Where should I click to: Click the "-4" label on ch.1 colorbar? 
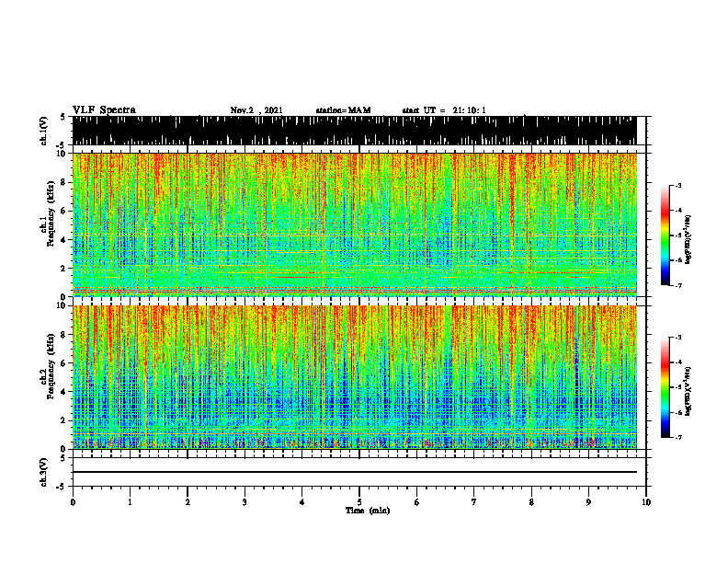coord(678,211)
